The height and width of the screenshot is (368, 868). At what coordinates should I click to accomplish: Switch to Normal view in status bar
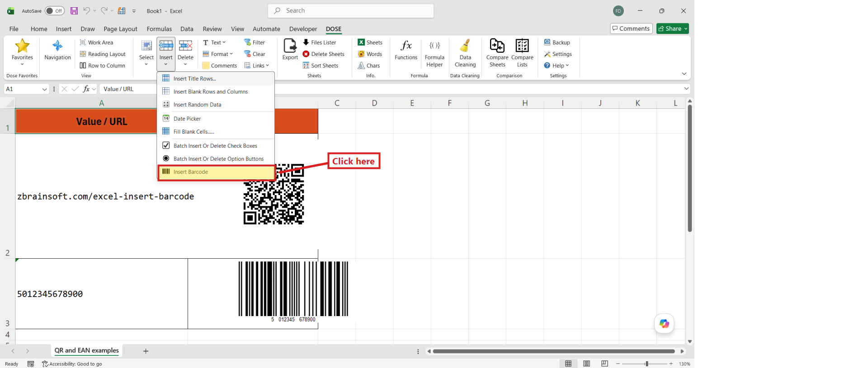568,363
